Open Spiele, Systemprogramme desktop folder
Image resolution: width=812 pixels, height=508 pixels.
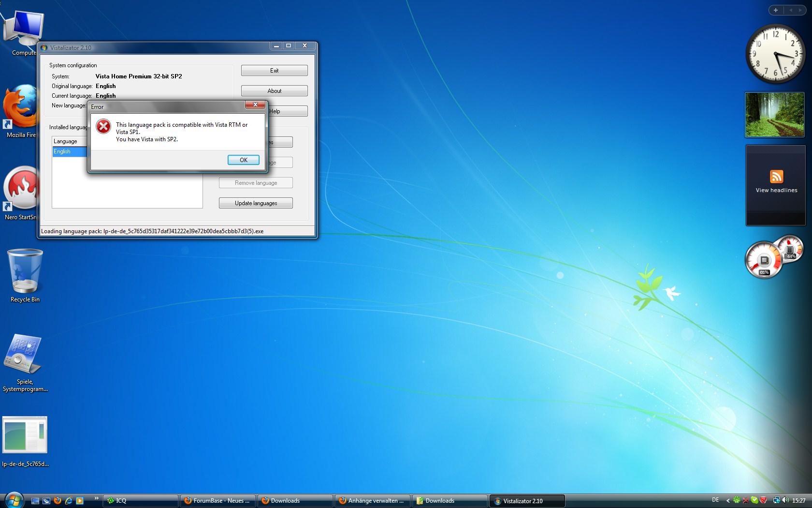(25, 363)
